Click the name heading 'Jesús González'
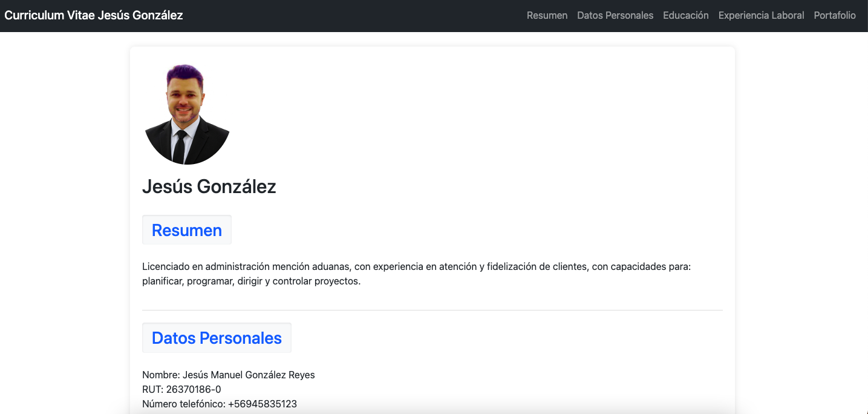868x414 pixels. pyautogui.click(x=209, y=186)
